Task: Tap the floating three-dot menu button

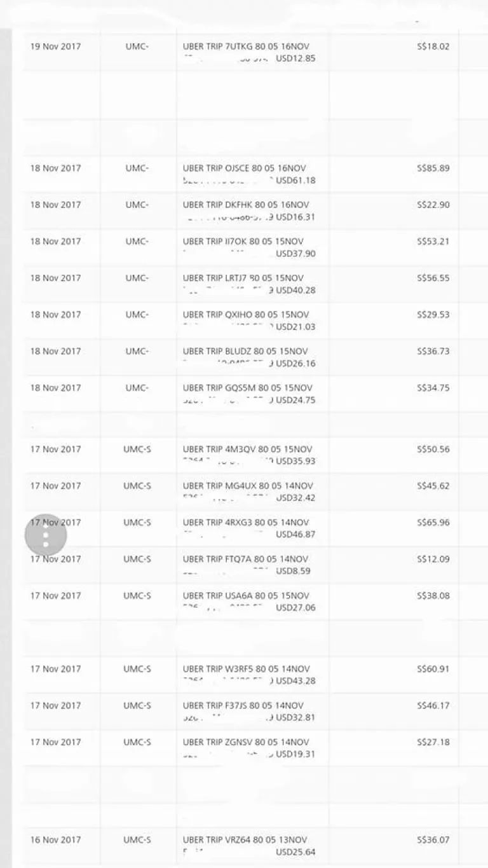Action: pos(46,535)
